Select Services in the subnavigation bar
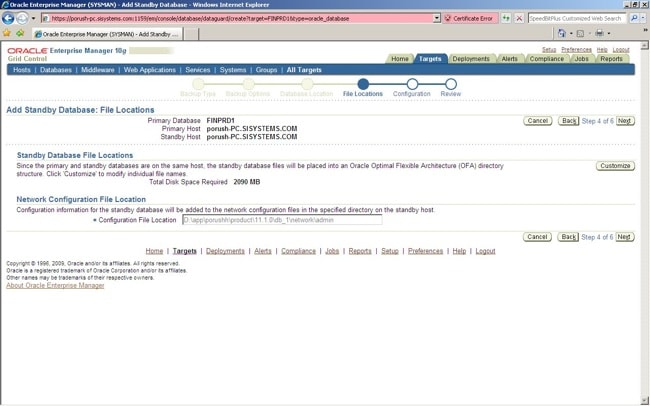This screenshot has width=650, height=406. click(x=198, y=70)
